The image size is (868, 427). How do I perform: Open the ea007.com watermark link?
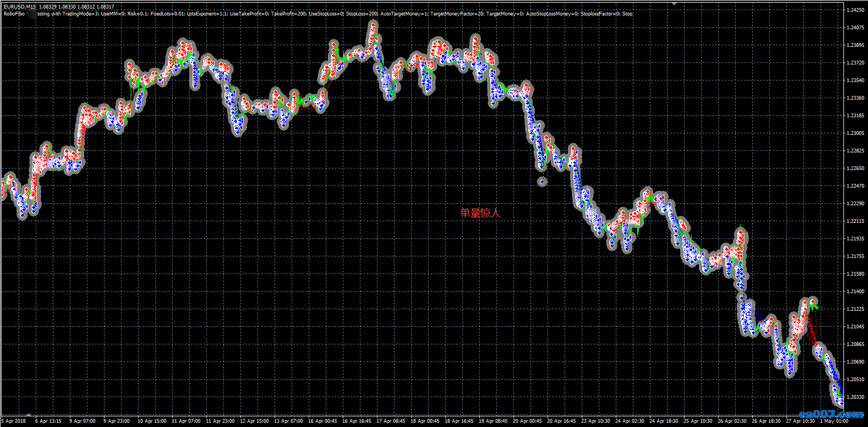830,414
